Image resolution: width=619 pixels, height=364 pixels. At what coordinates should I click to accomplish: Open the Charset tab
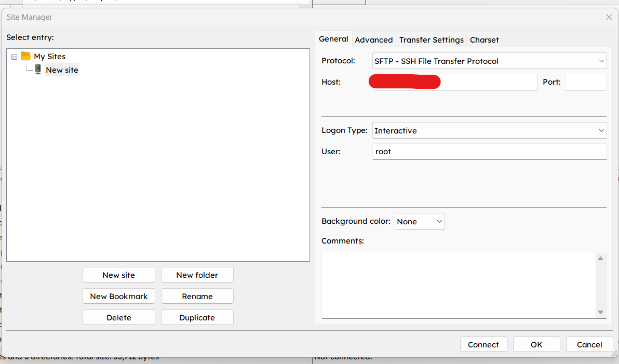point(484,39)
